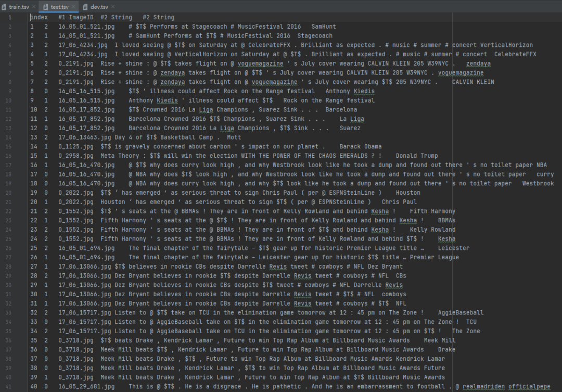Click line number 14 in the gutter
The height and width of the screenshot is (392, 562).
tap(8, 137)
